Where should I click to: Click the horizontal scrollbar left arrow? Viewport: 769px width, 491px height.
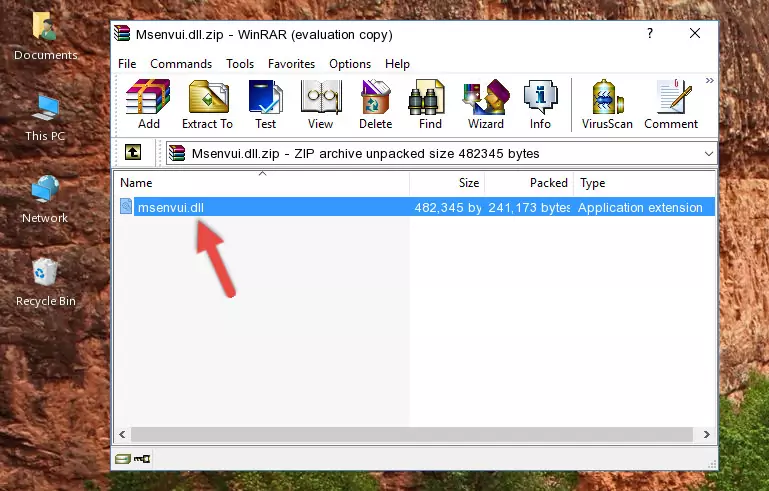pyautogui.click(x=122, y=435)
